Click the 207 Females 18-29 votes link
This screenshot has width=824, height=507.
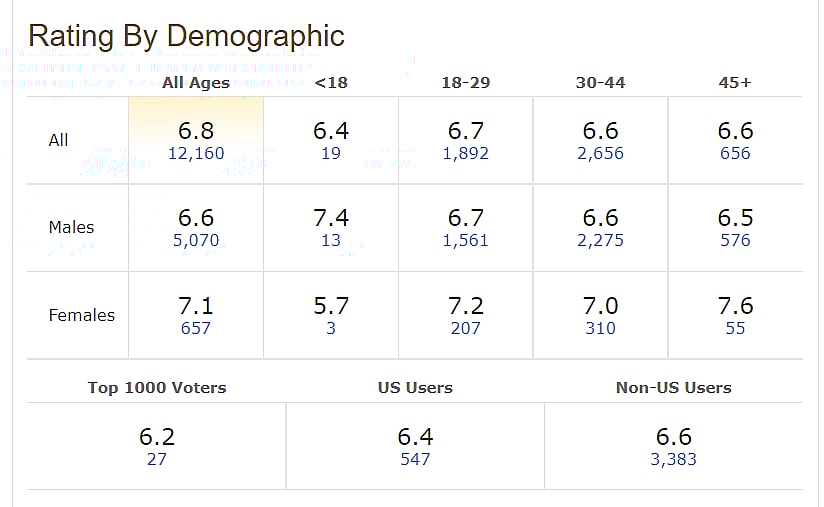[x=465, y=328]
